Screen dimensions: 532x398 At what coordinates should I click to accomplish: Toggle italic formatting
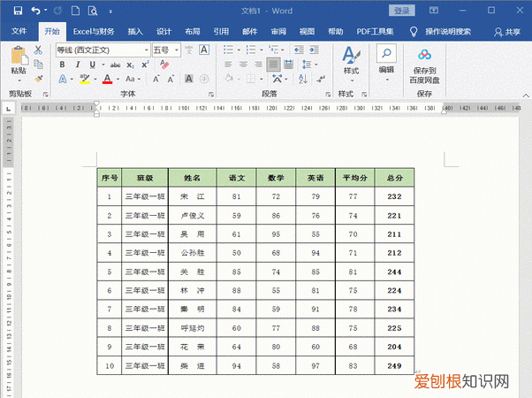(78, 65)
